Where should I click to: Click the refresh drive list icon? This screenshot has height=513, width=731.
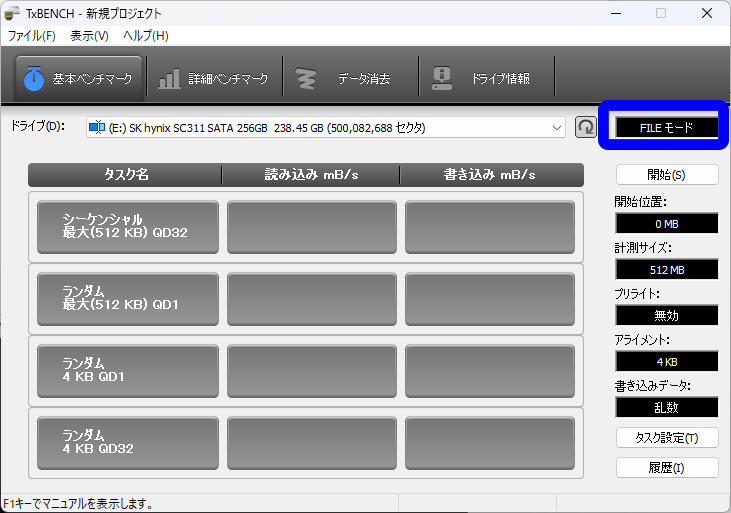pyautogui.click(x=586, y=127)
